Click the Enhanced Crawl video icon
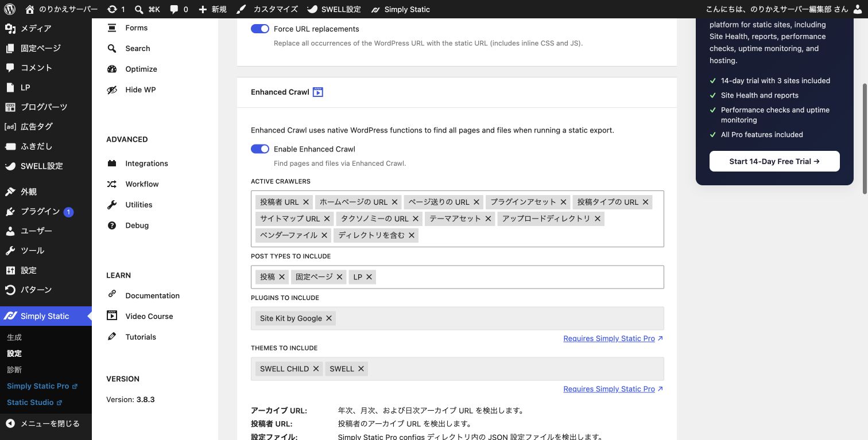868x440 pixels. [318, 92]
